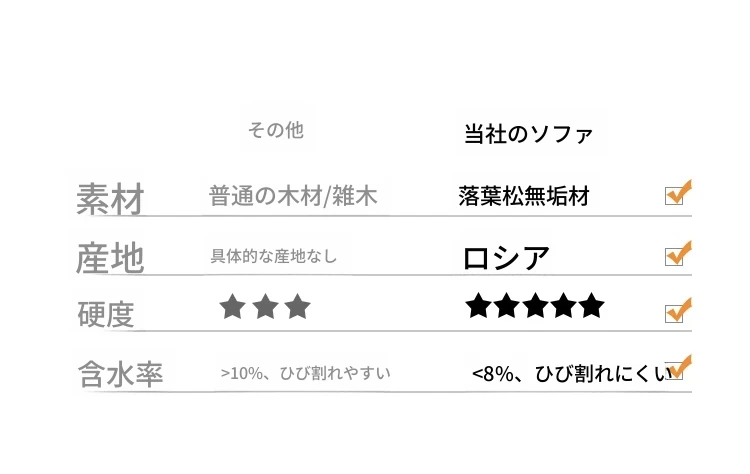The width and height of the screenshot is (750, 474).
Task: Click the 産地 row label
Action: (x=110, y=258)
